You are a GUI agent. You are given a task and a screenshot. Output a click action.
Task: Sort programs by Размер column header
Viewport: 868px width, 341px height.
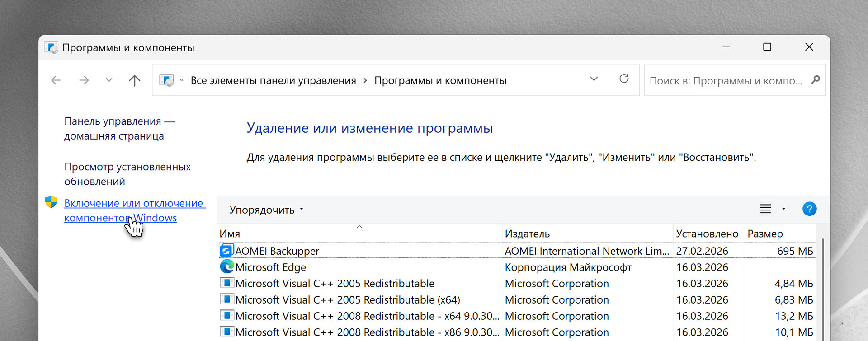pyautogui.click(x=765, y=234)
